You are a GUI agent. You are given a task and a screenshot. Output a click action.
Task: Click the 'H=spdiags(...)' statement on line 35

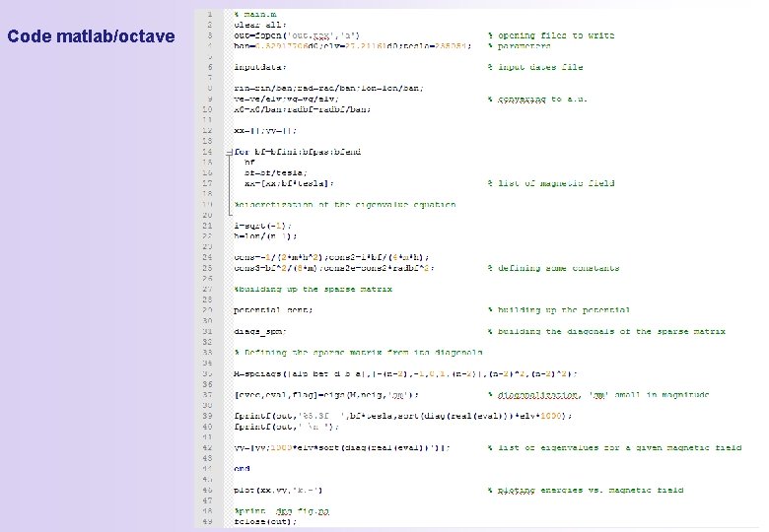click(405, 374)
